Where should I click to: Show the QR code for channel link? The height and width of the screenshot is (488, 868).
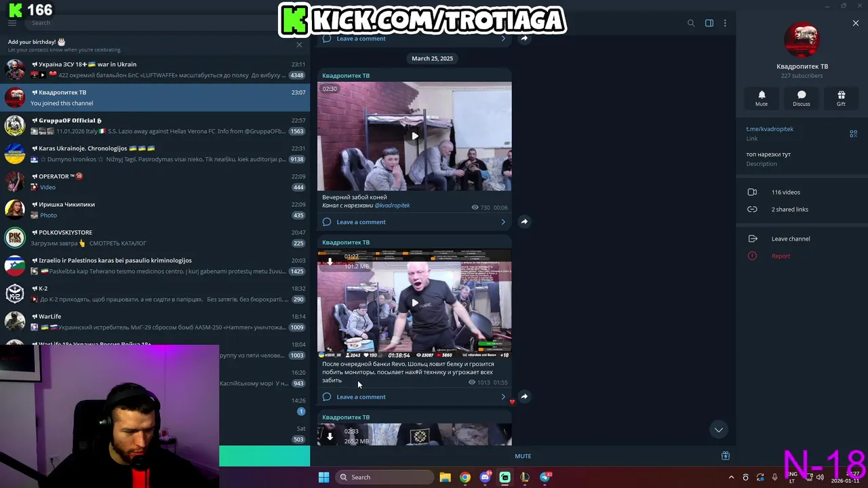(x=853, y=134)
